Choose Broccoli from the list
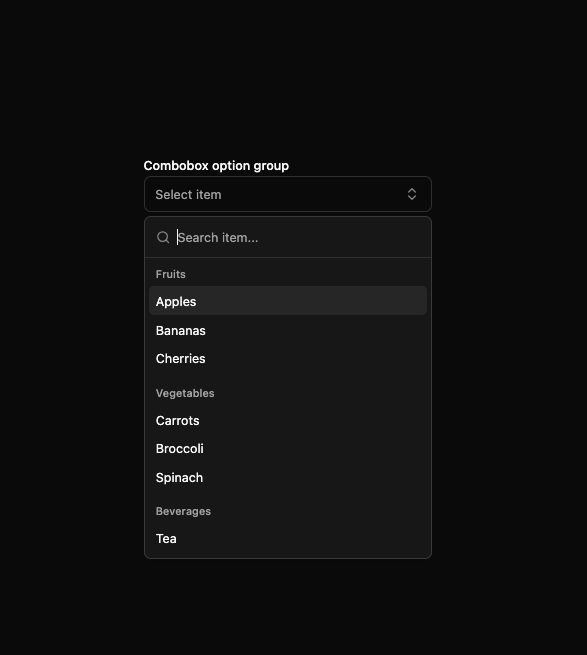Screen dimensions: 587x655 click(x=287, y=449)
